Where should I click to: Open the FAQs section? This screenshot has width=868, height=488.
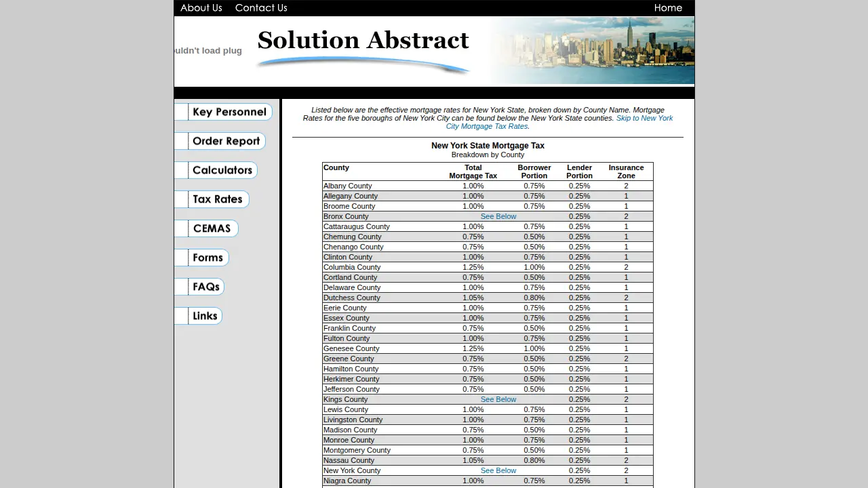(x=199, y=287)
